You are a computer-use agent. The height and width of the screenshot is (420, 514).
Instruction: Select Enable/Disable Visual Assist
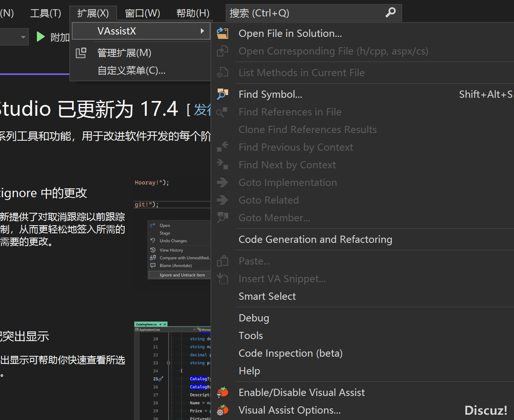(x=363, y=392)
